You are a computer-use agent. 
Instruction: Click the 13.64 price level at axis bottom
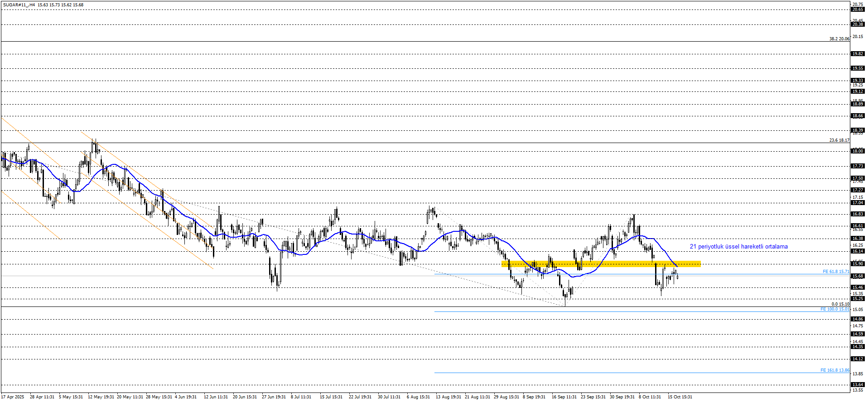tap(857, 385)
